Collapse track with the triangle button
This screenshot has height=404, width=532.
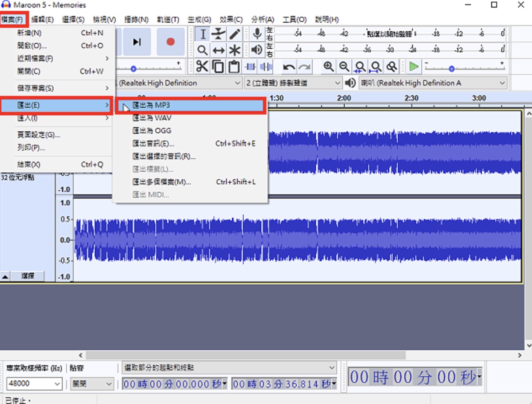[5, 276]
